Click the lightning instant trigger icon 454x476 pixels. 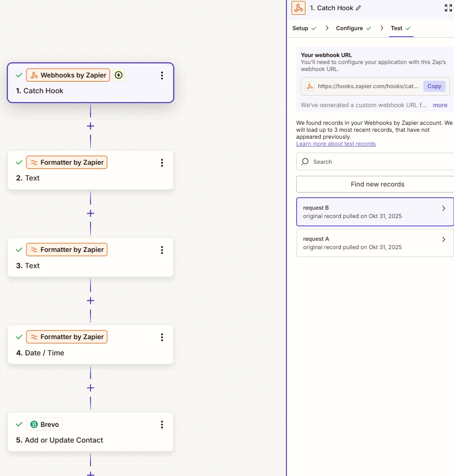[119, 75]
